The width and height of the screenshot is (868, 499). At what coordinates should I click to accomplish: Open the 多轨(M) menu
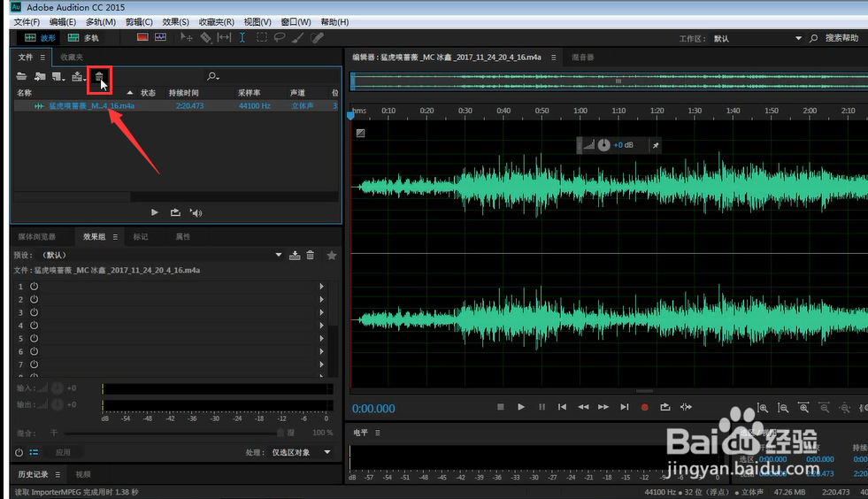click(x=101, y=21)
